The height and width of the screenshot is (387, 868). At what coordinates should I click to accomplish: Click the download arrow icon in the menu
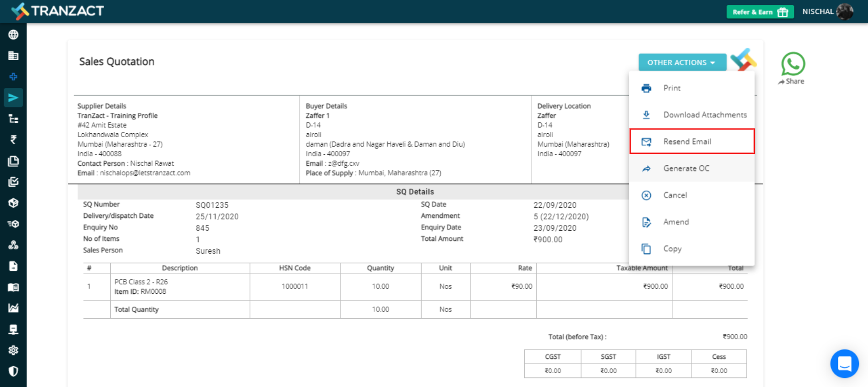(646, 115)
